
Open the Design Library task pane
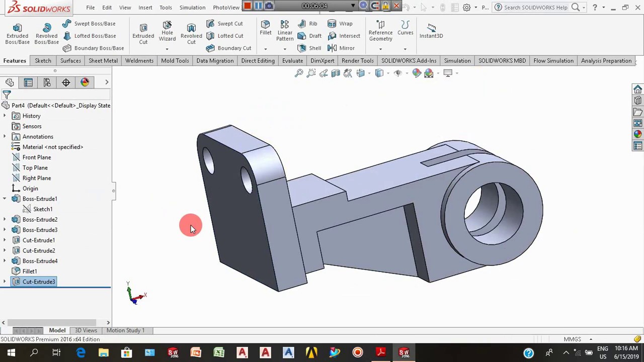[x=638, y=101]
